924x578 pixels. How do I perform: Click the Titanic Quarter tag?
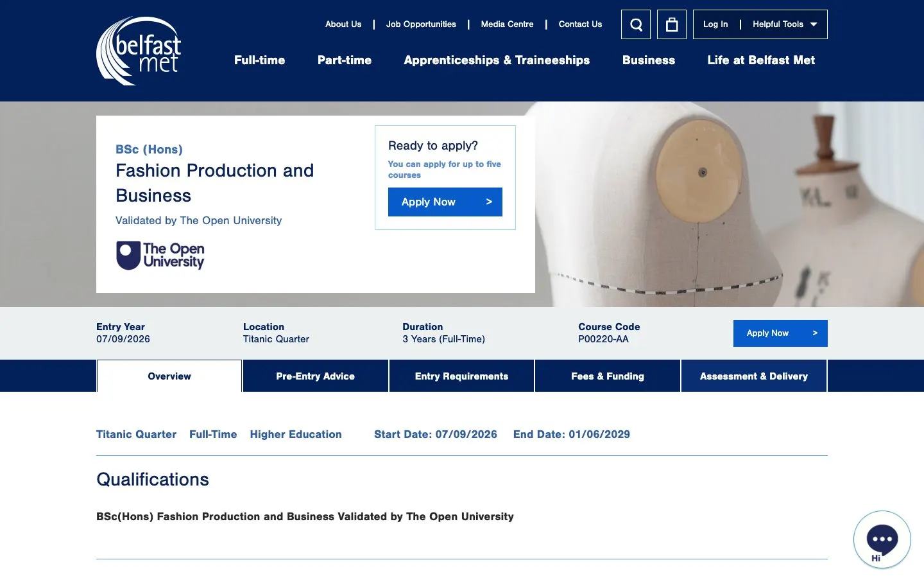coord(136,435)
